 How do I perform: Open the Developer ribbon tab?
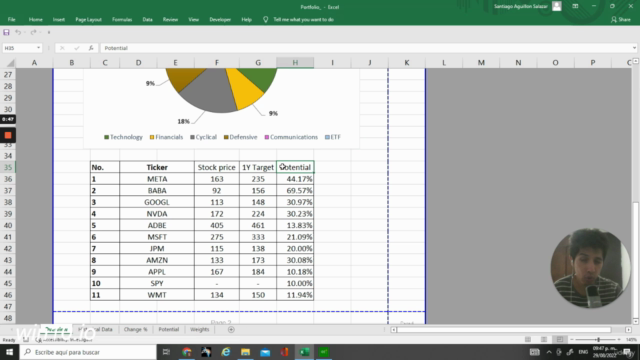(220, 19)
